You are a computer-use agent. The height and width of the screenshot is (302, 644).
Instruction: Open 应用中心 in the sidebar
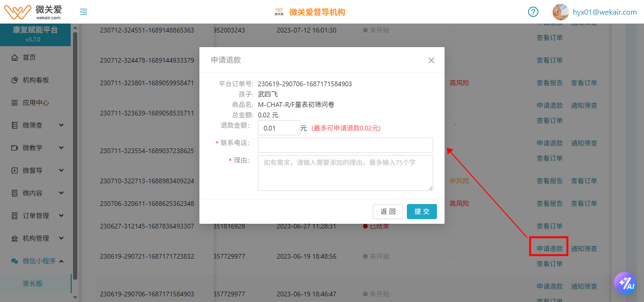click(35, 103)
